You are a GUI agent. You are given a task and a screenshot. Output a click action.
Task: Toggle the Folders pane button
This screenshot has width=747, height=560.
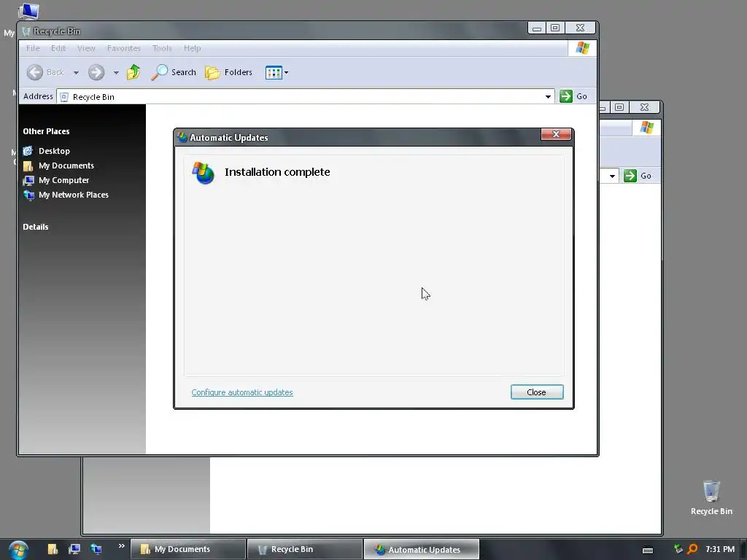pyautogui.click(x=228, y=72)
